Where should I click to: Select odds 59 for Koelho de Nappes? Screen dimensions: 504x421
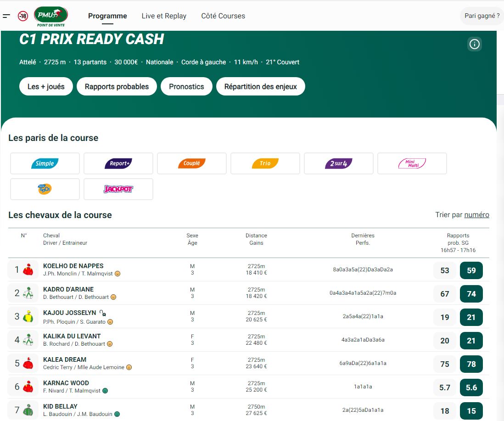click(471, 270)
